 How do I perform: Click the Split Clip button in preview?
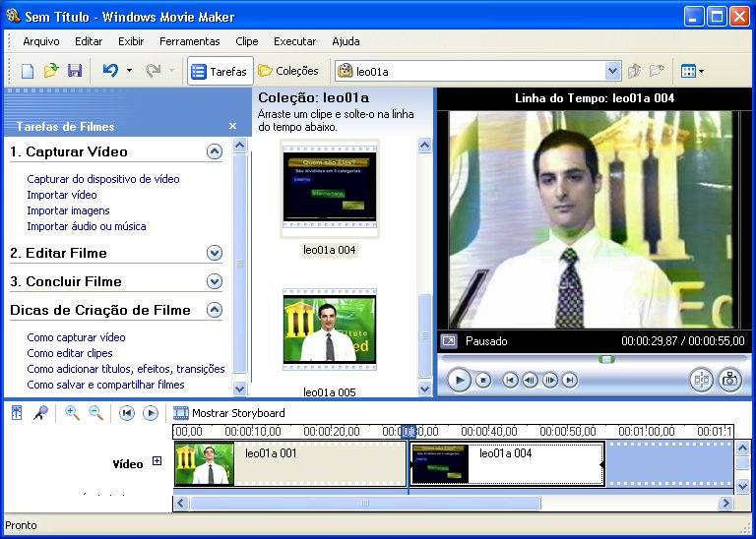coord(702,380)
